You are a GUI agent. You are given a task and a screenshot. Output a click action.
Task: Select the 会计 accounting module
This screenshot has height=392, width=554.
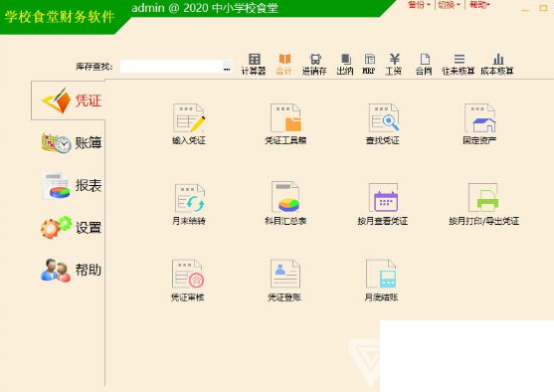[284, 65]
